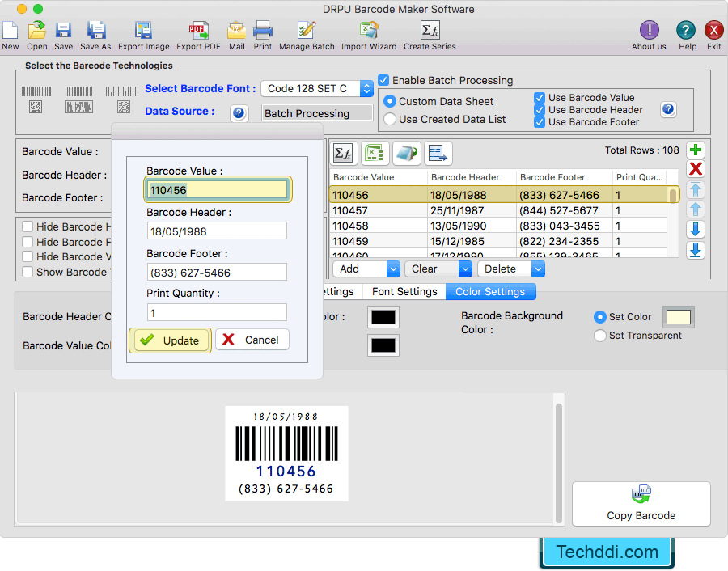Uncheck Use Barcode Value
The height and width of the screenshot is (571, 728).
pyautogui.click(x=539, y=98)
